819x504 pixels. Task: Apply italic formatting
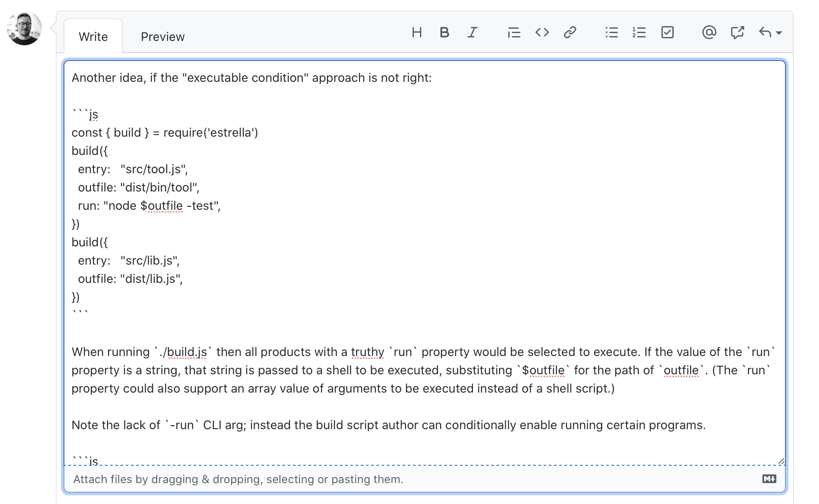tap(472, 32)
